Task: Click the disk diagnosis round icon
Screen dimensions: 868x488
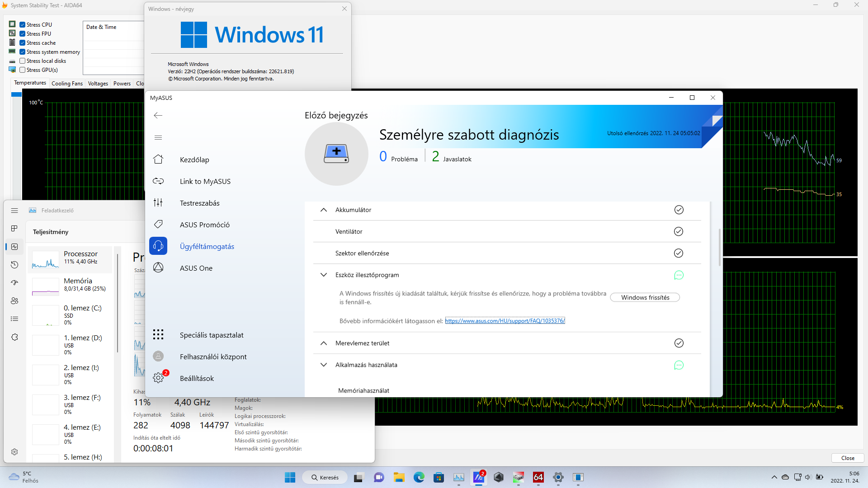Action: (336, 154)
